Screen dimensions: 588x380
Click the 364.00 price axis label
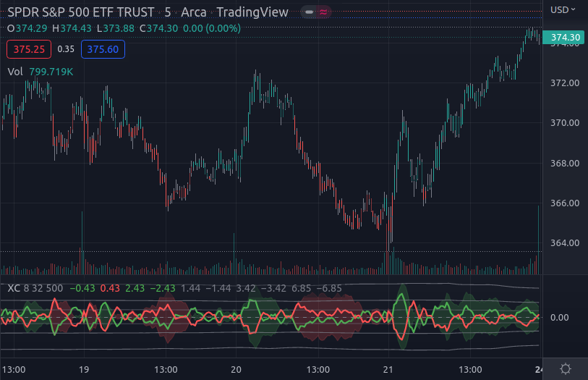click(x=565, y=242)
